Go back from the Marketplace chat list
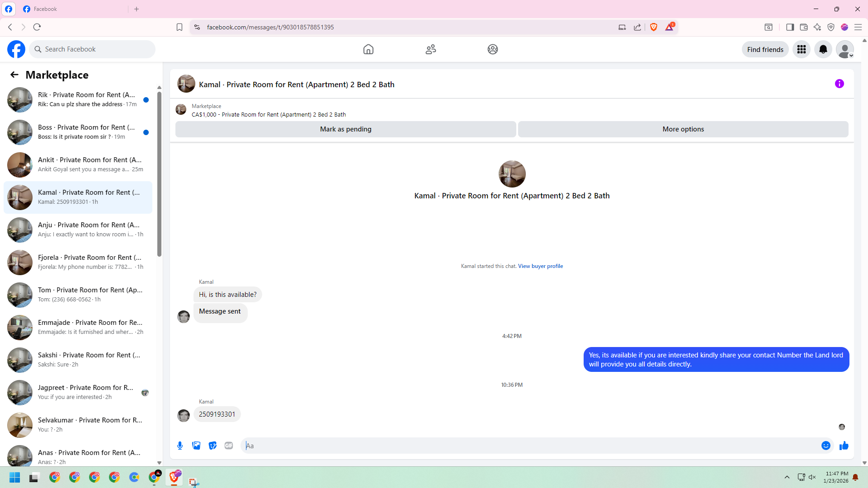 click(14, 75)
